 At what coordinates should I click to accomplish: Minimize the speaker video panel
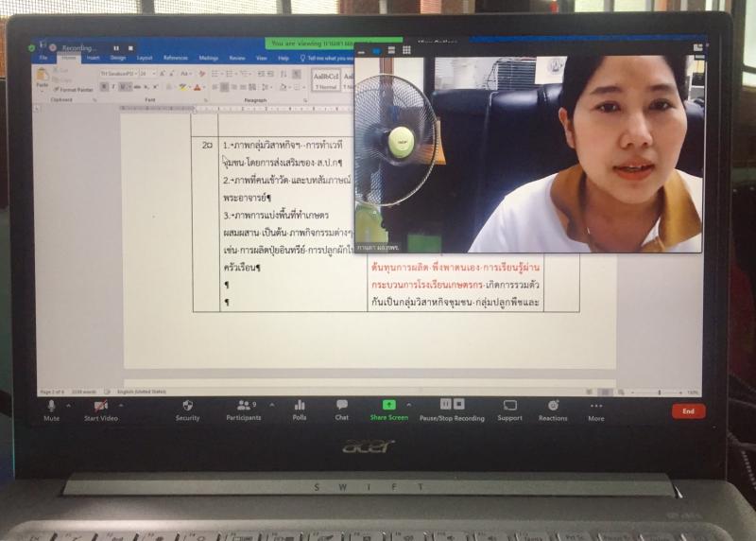point(362,51)
